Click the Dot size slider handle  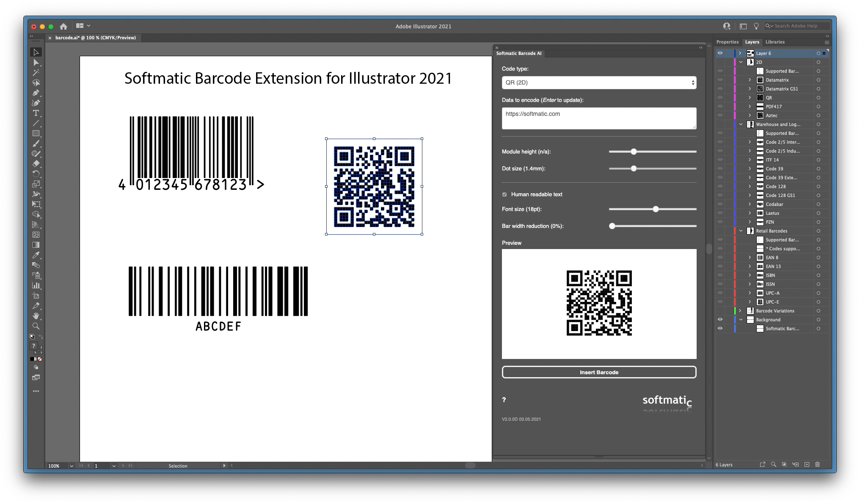click(x=634, y=169)
